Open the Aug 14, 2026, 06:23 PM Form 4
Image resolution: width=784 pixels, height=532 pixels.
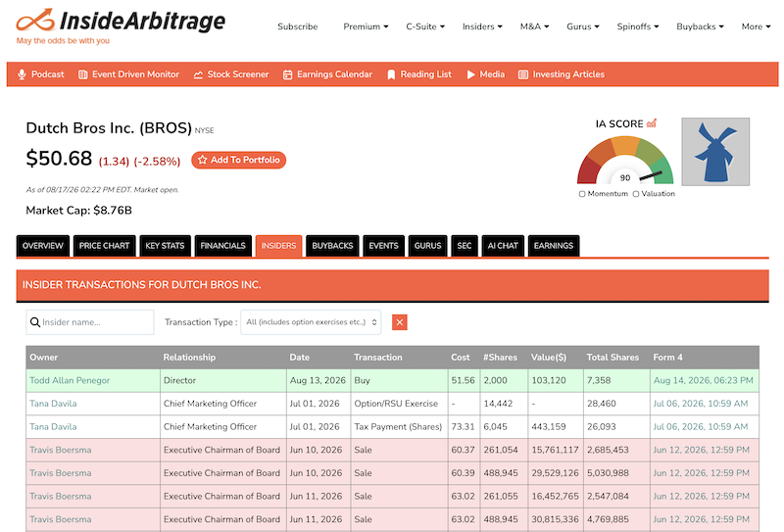[703, 380]
